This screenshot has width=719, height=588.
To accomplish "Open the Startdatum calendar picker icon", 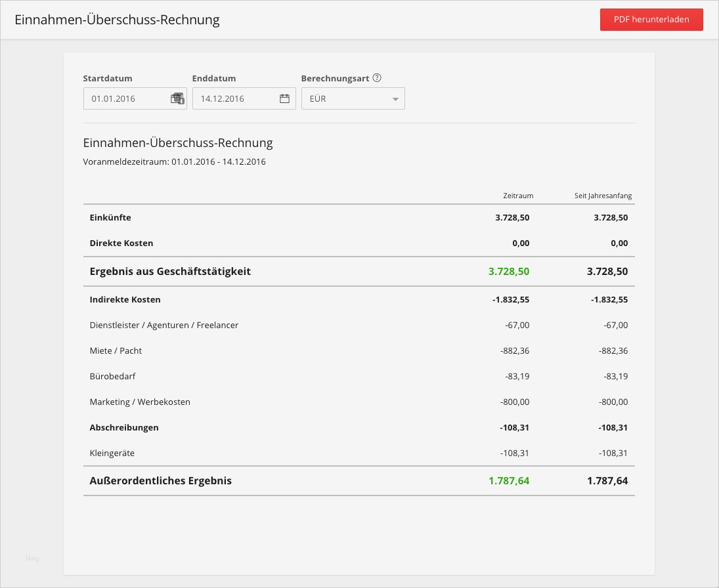I will [x=177, y=98].
